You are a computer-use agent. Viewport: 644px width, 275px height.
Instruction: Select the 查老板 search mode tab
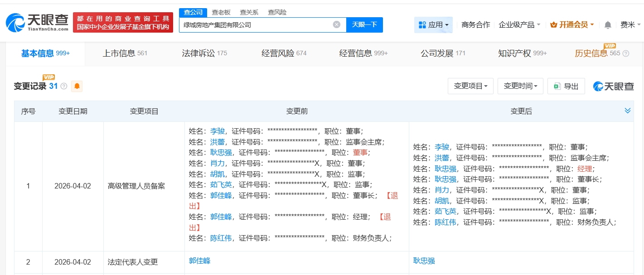pyautogui.click(x=221, y=12)
